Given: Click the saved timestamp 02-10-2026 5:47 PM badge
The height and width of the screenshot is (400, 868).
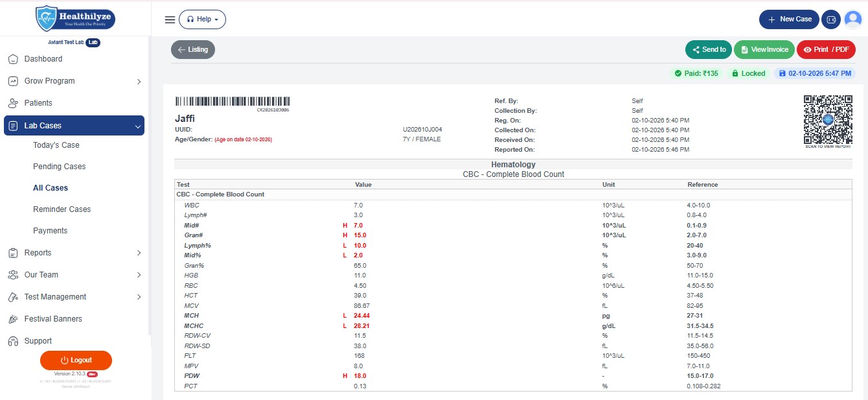Looking at the screenshot, I should (x=815, y=73).
